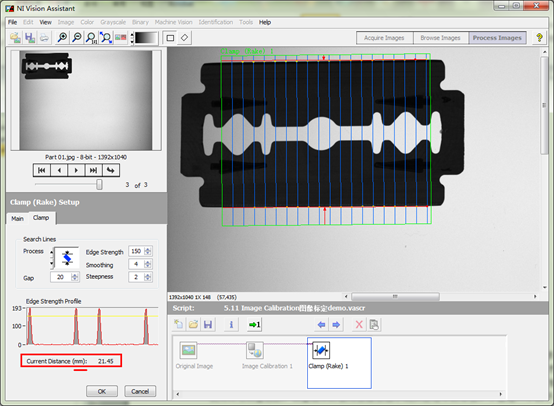Click the Steepness value field
This screenshot has width=554, height=406.
[x=137, y=277]
